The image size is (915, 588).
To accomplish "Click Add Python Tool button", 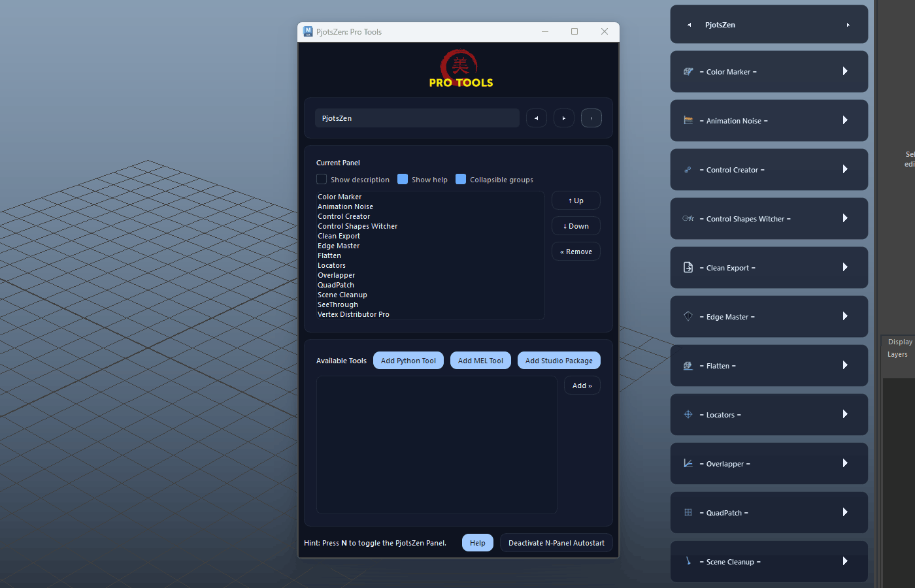I will point(408,361).
